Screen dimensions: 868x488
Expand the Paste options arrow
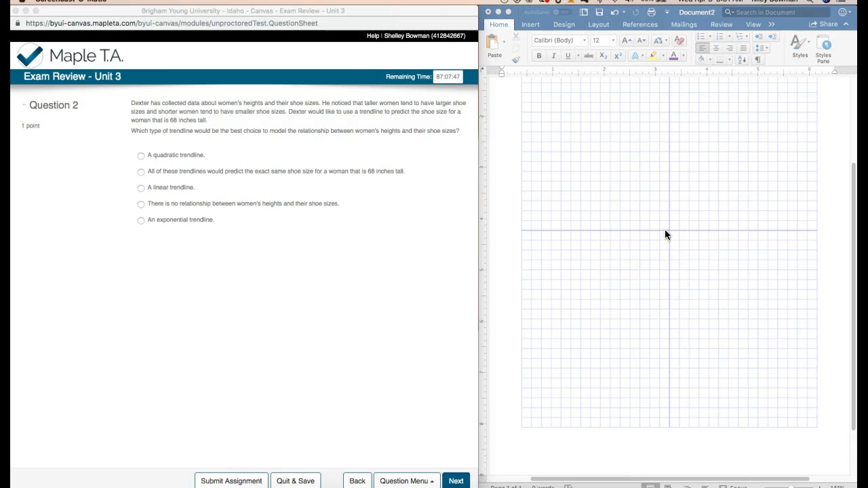pos(505,43)
